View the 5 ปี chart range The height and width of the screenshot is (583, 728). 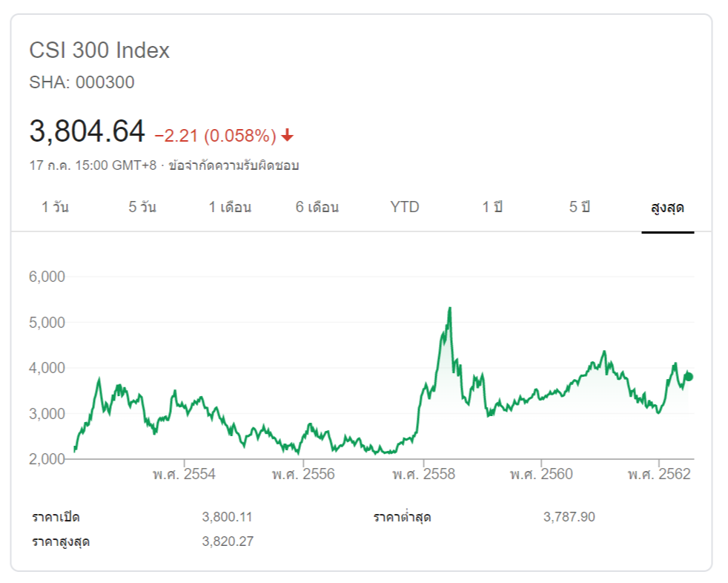pyautogui.click(x=579, y=208)
